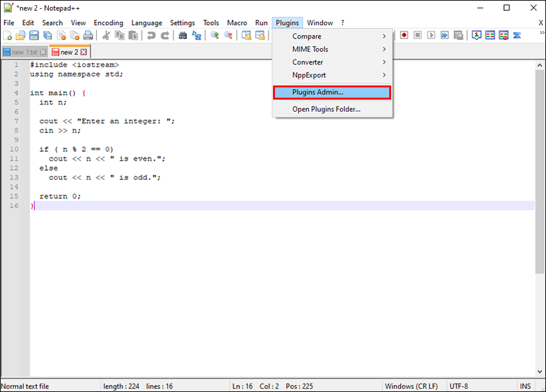Open the Encoding menu

pos(109,22)
